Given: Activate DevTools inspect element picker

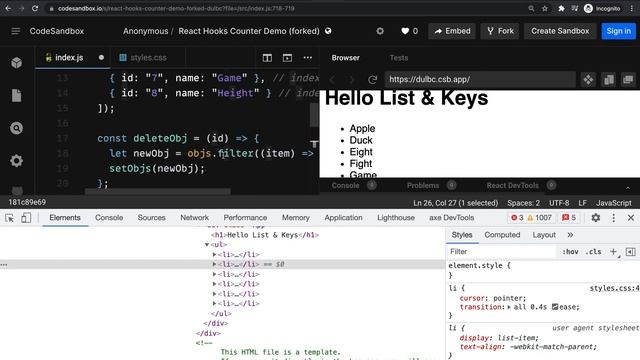Looking at the screenshot, I should pyautogui.click(x=9, y=218).
